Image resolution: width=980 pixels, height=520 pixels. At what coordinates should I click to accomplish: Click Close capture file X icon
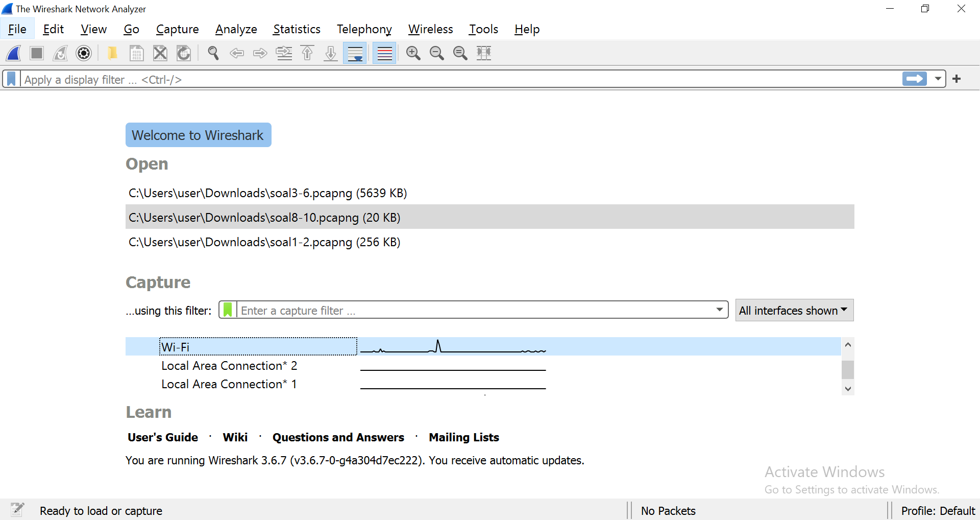[160, 53]
